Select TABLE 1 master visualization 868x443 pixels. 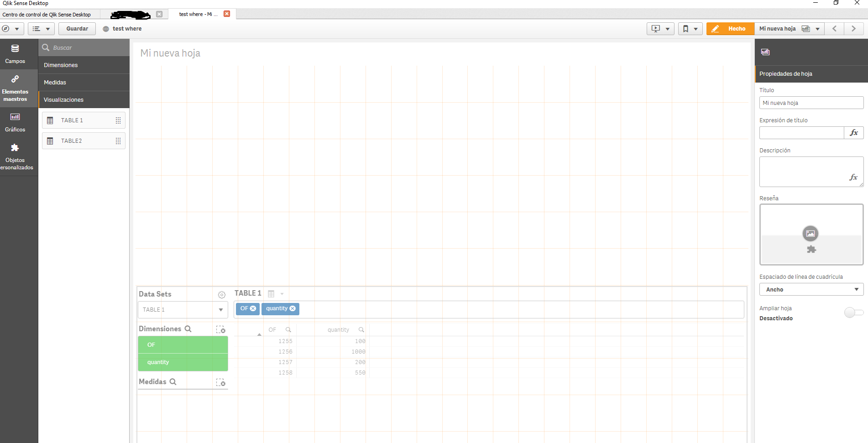(84, 120)
